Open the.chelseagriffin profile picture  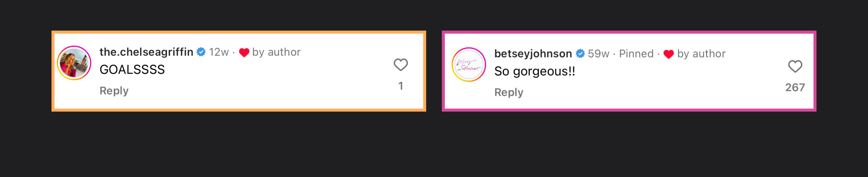pos(74,63)
